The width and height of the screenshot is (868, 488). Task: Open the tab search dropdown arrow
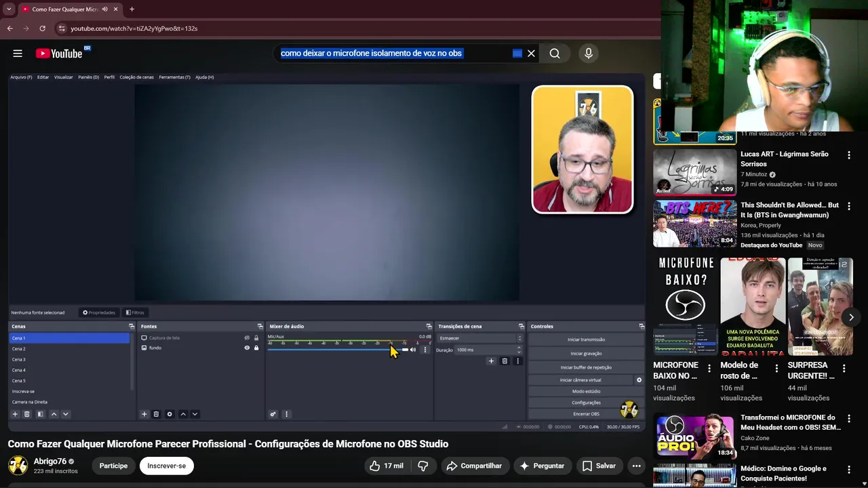9,9
